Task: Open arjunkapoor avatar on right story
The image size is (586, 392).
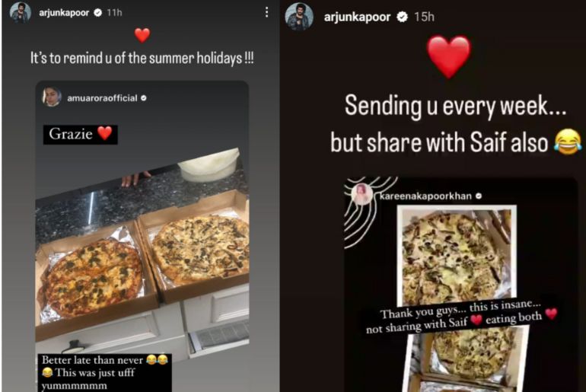Action: 299,17
